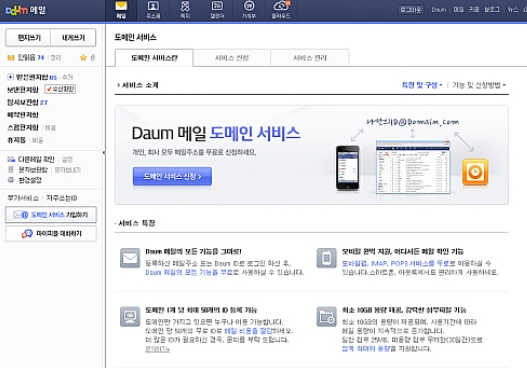This screenshot has height=368, width=527.
Task: Click envelope icon beside 'Daum 메일의 모든 기능을 그대로'
Action: click(x=130, y=258)
